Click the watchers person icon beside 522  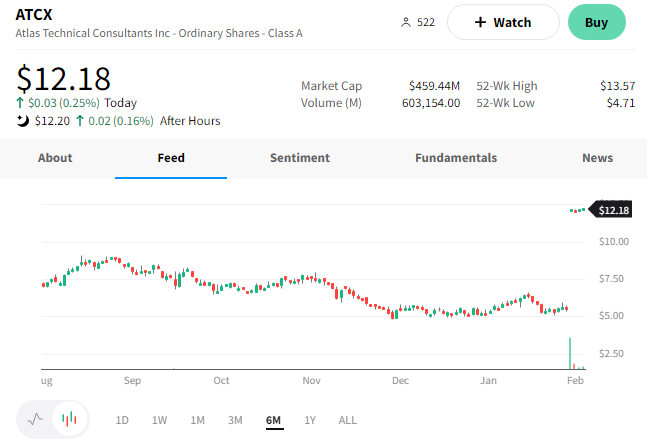click(x=405, y=22)
